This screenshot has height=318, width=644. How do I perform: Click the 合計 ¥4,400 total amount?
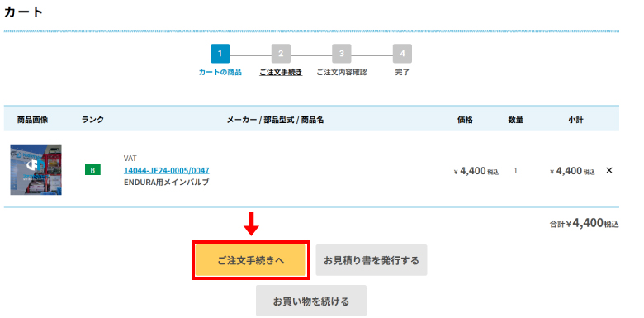(584, 224)
